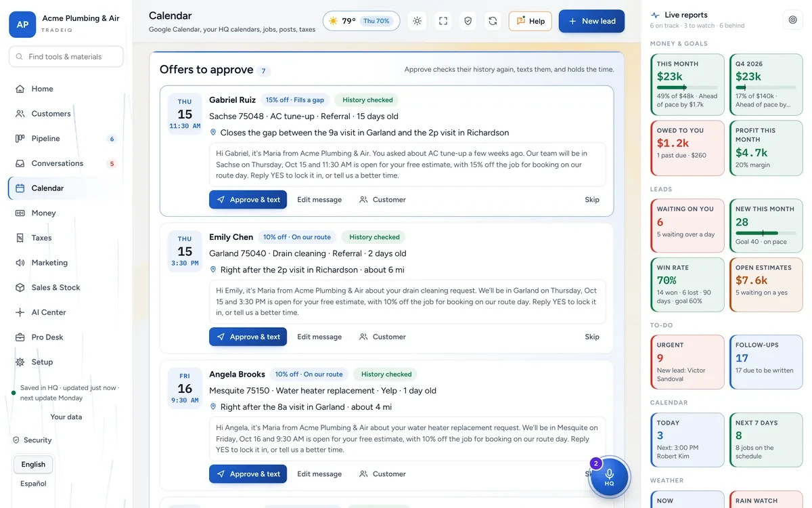
Task: Click the AP company avatar logo
Action: [22, 24]
